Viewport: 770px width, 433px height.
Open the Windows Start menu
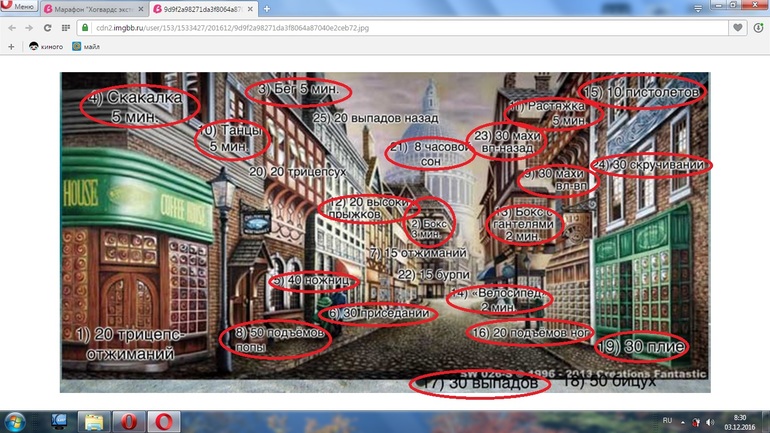(x=15, y=422)
